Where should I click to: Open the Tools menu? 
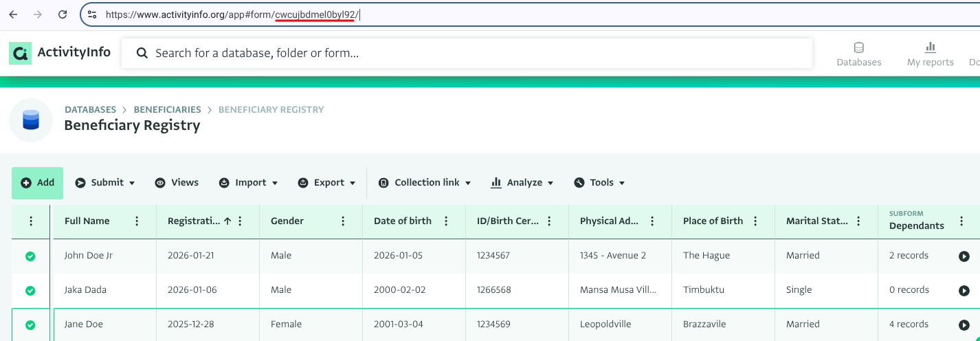(x=599, y=183)
